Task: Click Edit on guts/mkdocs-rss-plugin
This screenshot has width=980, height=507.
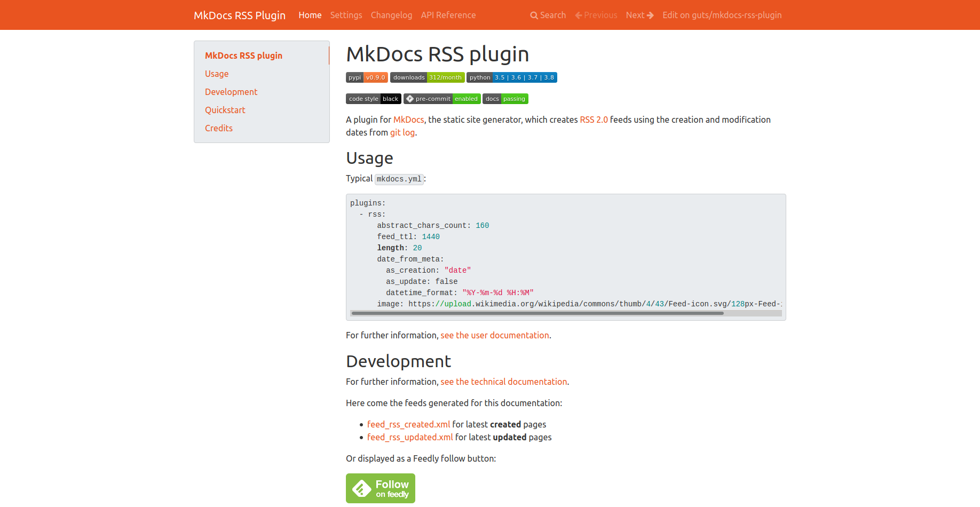Action: 722,15
